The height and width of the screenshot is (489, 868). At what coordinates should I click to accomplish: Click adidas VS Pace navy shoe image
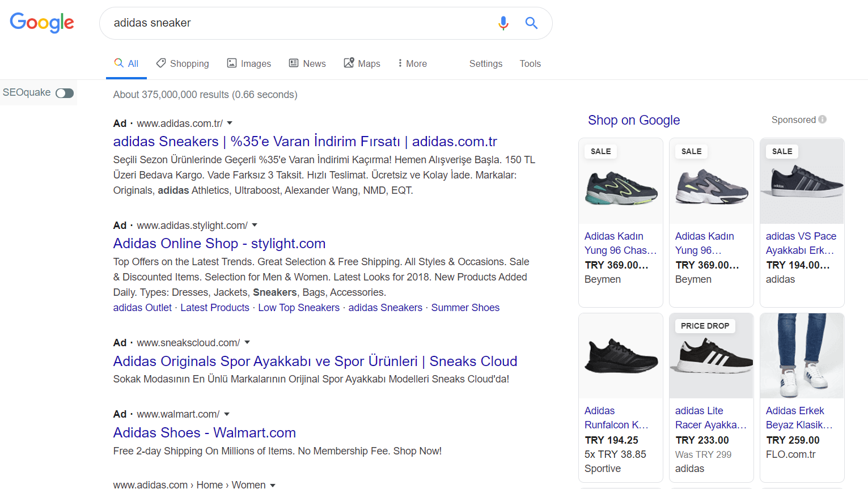802,181
